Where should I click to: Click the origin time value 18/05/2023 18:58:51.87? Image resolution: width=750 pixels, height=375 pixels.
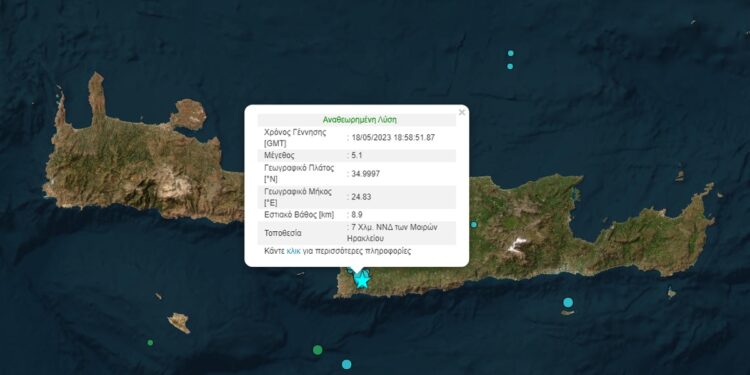[x=392, y=137]
